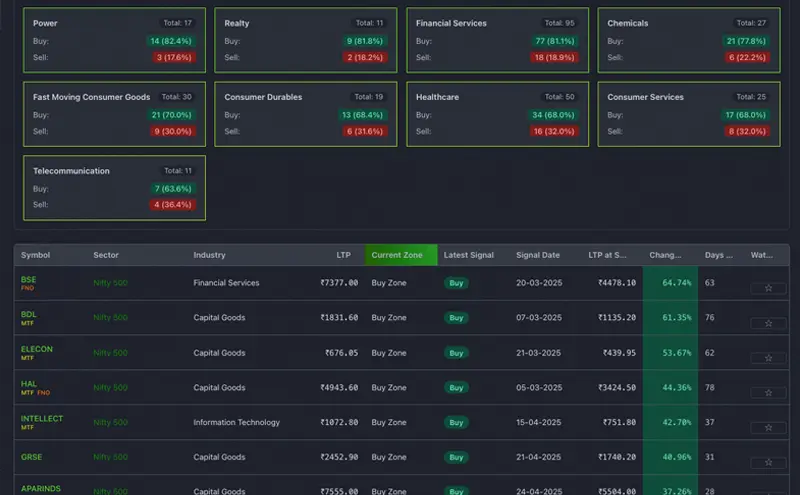Image resolution: width=800 pixels, height=495 pixels.
Task: Click Nifty 500 in the BSE row
Action: (110, 283)
